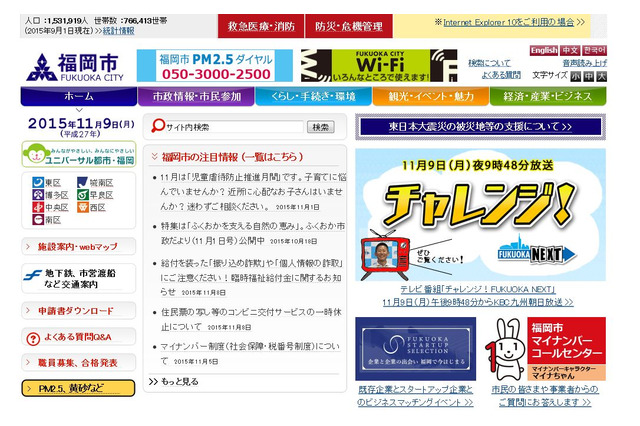The width and height of the screenshot is (640, 426).
Task: Click マイナンバーコールセンター banner image
Action: [546, 349]
